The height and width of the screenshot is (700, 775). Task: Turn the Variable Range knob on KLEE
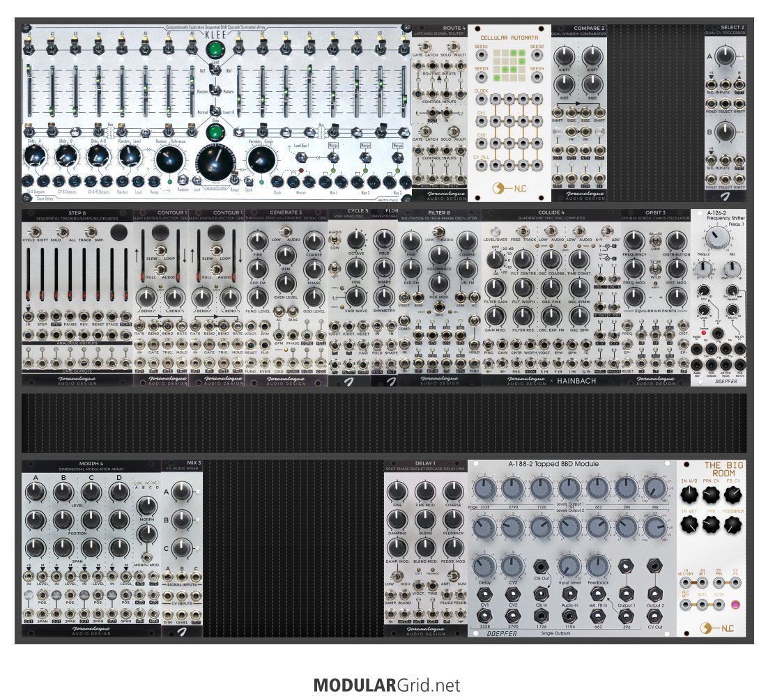point(261,160)
